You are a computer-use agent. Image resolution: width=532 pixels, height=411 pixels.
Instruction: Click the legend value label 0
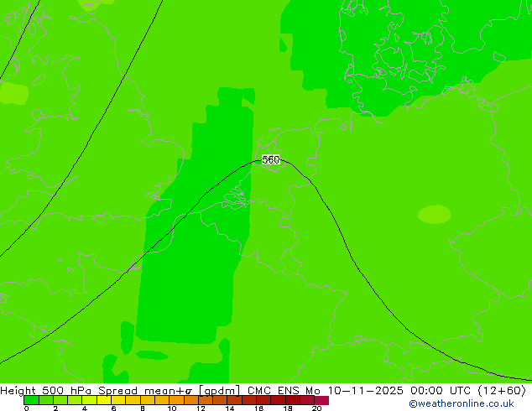pyautogui.click(x=27, y=408)
